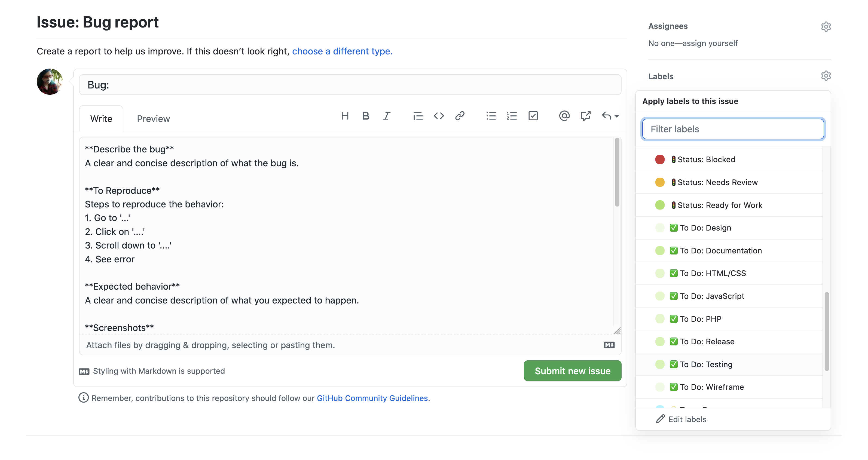Click the info icon beside guidelines reminder
This screenshot has width=868, height=460.
coord(84,398)
